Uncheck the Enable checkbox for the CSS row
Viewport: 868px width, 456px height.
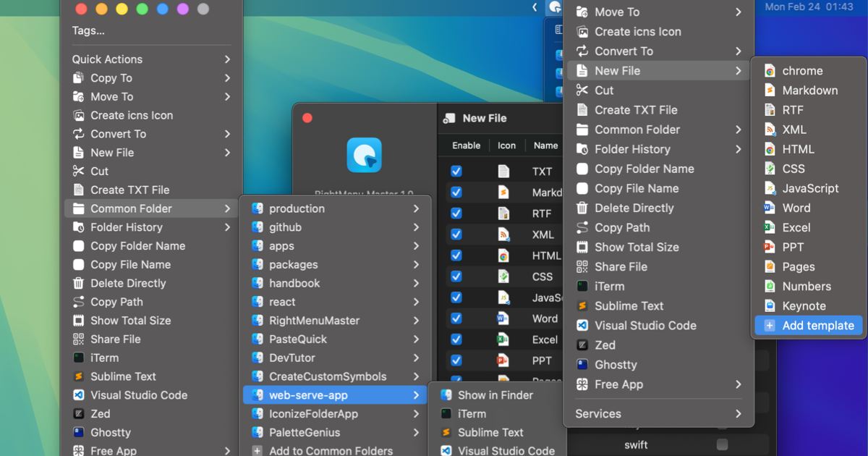[x=456, y=276]
